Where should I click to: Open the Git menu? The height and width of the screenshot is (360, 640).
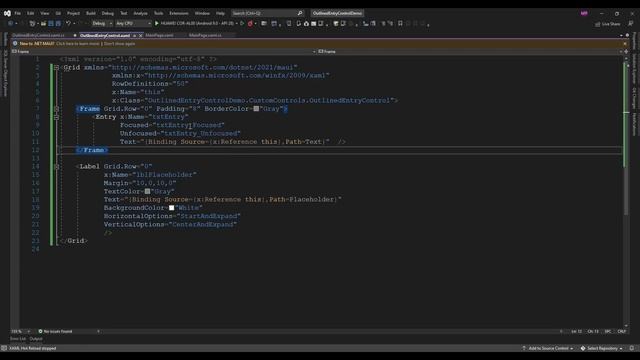click(58, 13)
